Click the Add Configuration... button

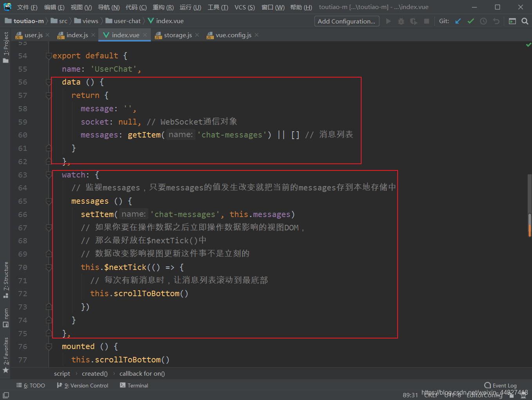click(x=347, y=21)
